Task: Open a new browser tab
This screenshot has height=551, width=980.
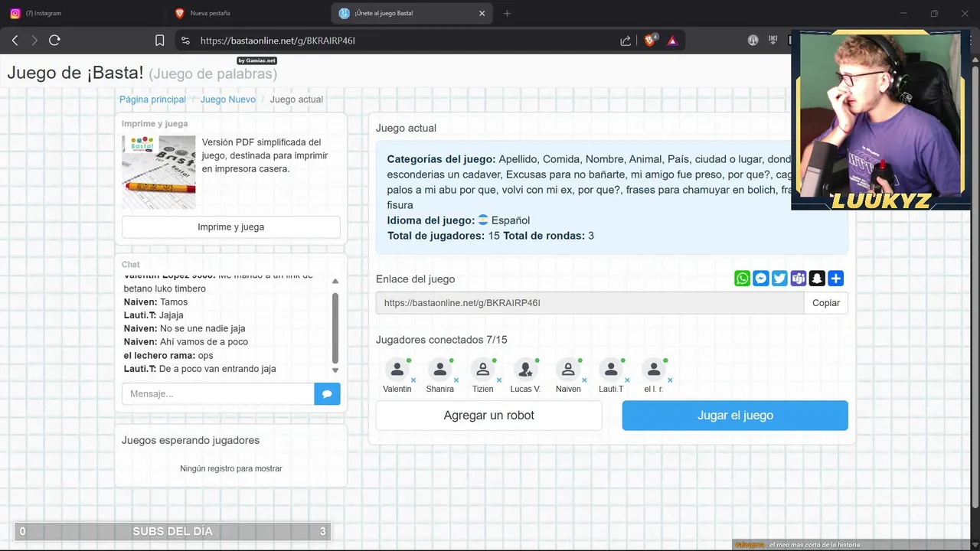Action: pos(507,13)
